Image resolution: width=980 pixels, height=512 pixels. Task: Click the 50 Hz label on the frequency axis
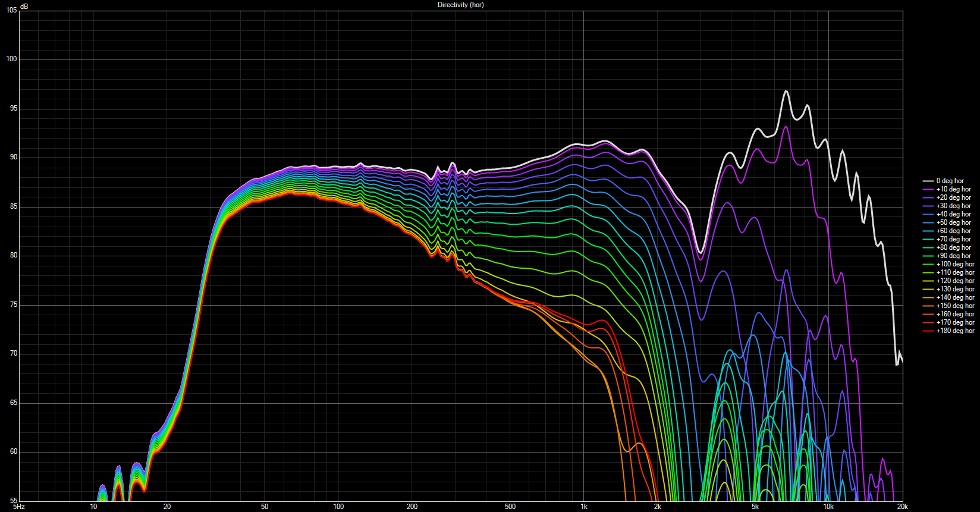pos(265,507)
